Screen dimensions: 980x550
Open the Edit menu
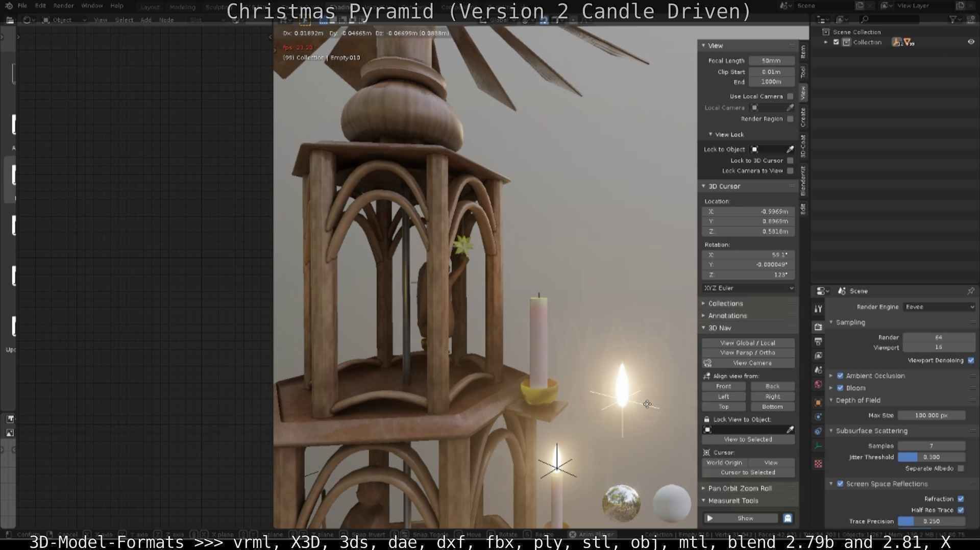tap(40, 6)
